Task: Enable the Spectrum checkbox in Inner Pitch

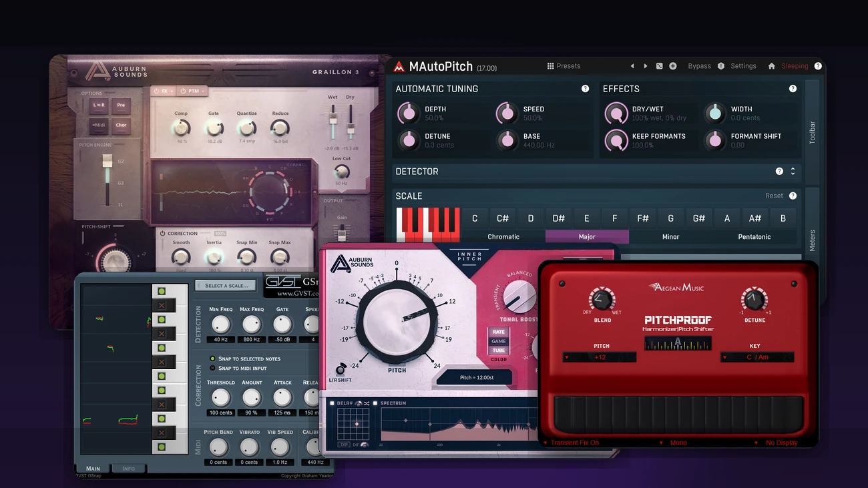Action: [x=375, y=403]
